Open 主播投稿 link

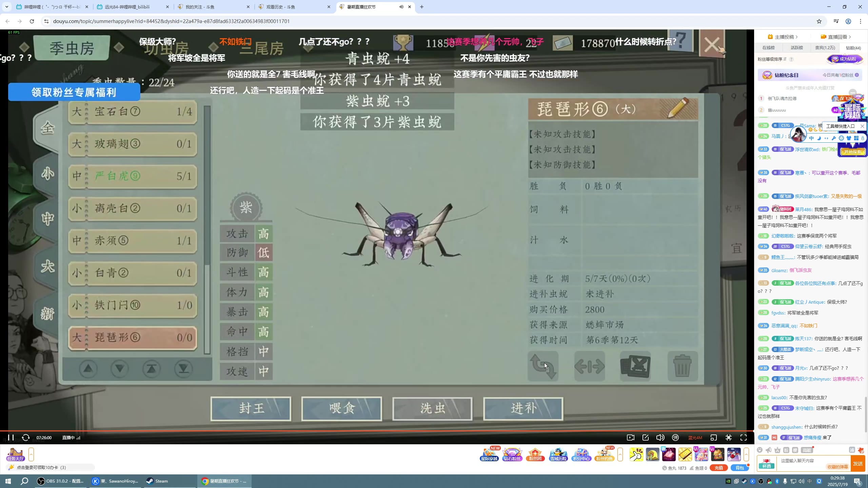tap(783, 37)
